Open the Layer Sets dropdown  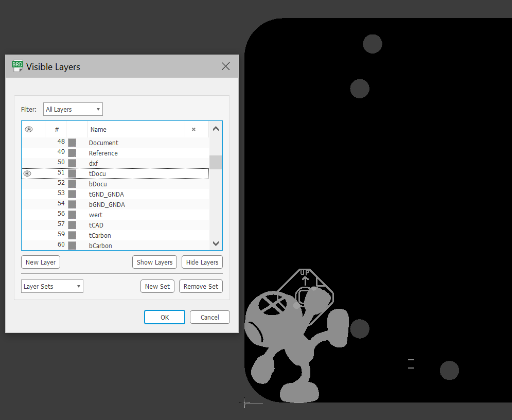click(52, 286)
